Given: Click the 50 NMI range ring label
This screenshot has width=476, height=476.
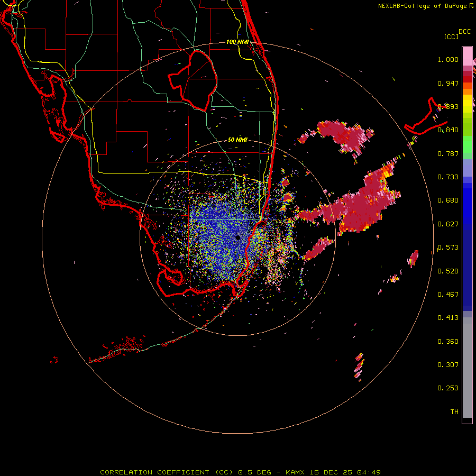Looking at the screenshot, I should point(237,140).
